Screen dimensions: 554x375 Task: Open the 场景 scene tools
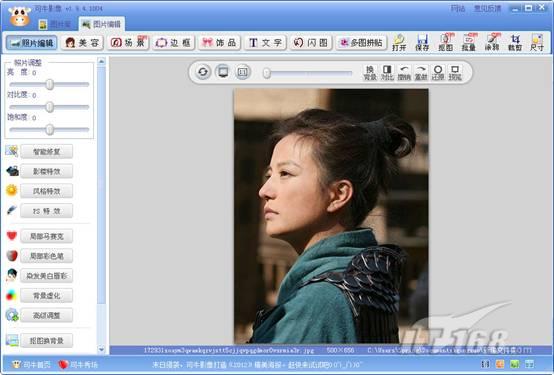[128, 43]
